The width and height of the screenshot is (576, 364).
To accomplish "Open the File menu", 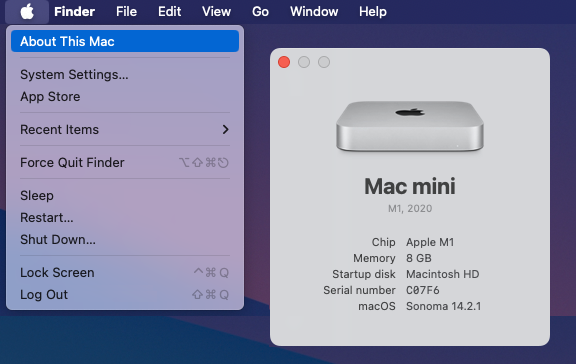I will coord(126,12).
